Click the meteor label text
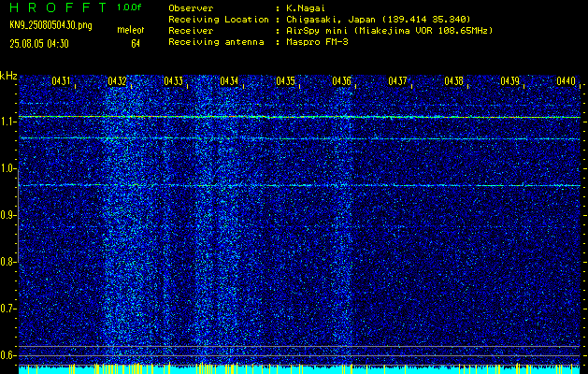Screen dimensions: 588x374 pos(131,30)
